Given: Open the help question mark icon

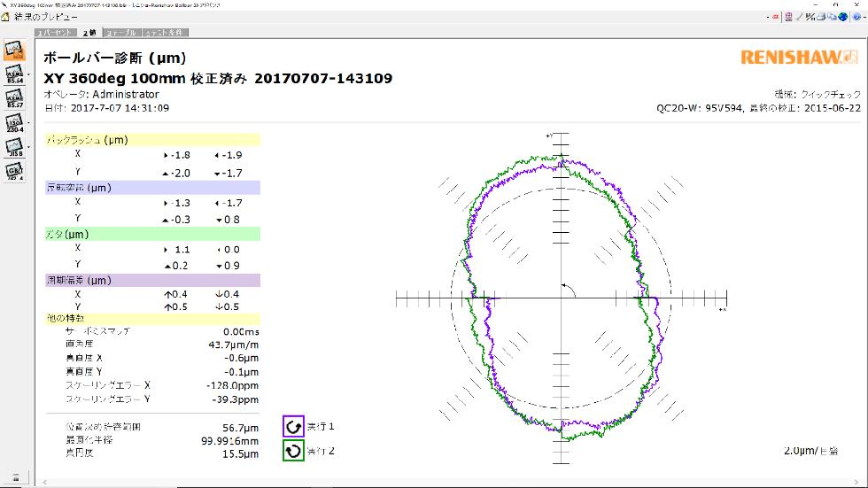Looking at the screenshot, I should 856,17.
